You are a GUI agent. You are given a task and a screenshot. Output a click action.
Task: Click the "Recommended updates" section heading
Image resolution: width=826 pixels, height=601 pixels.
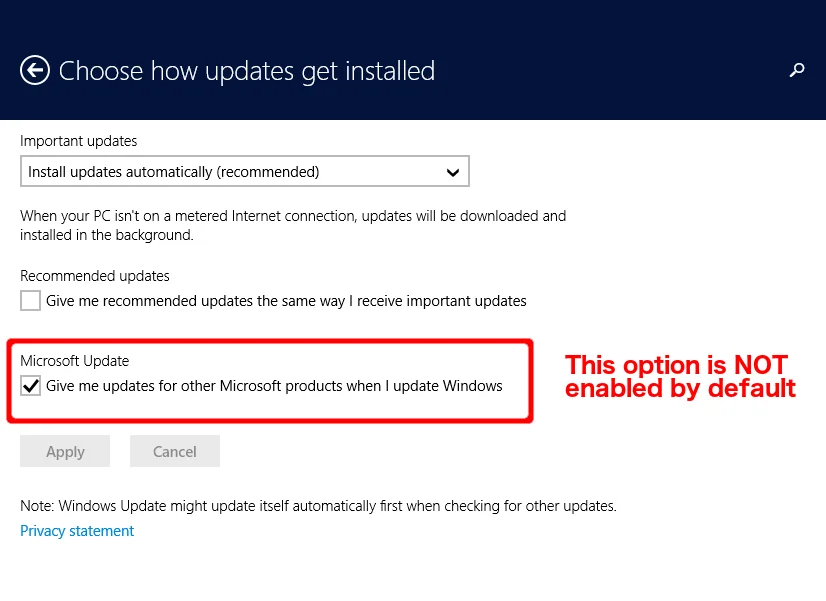click(x=95, y=276)
